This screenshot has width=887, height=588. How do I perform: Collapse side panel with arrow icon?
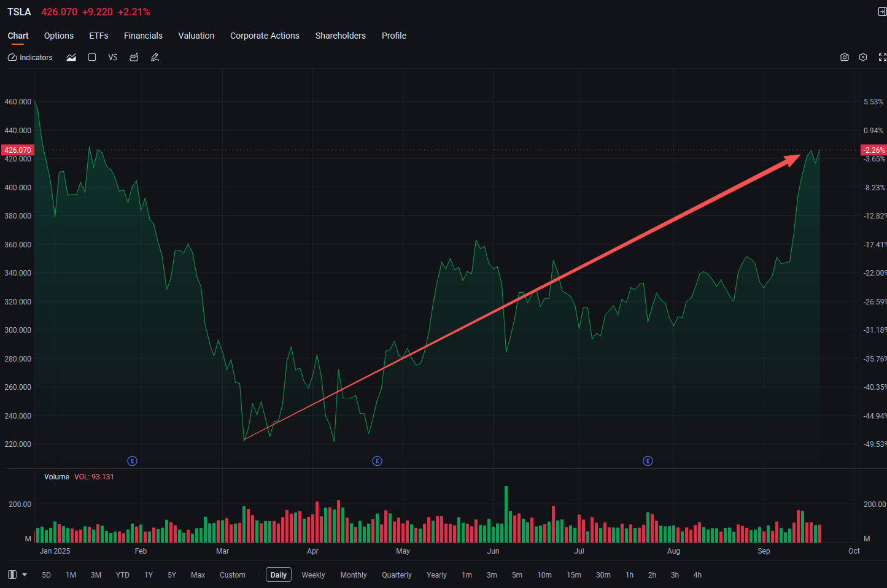[x=882, y=12]
